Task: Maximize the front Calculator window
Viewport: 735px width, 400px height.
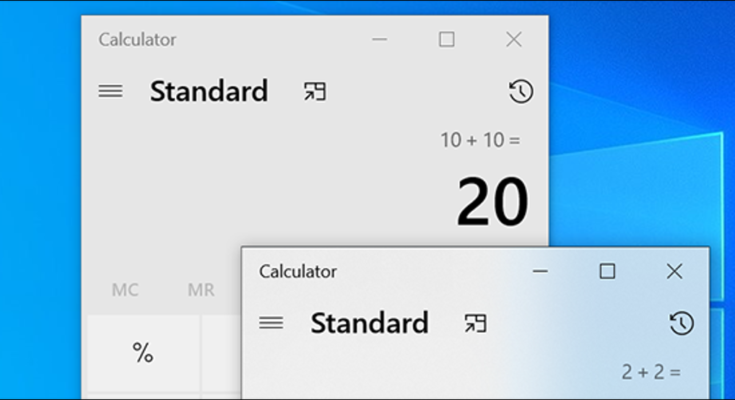Action: tap(607, 271)
